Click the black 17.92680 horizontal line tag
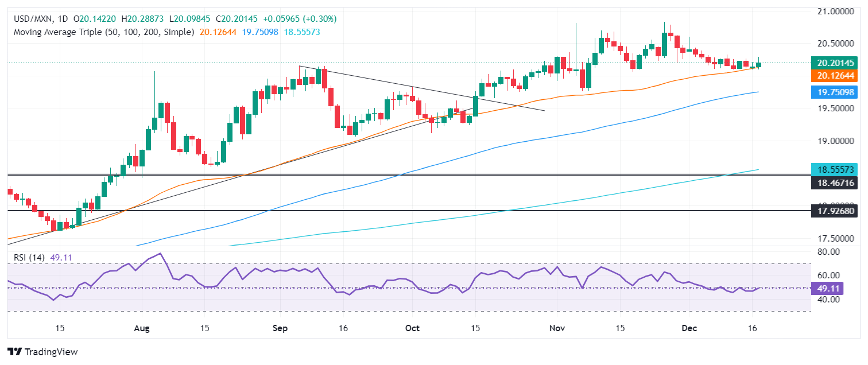 (x=835, y=211)
